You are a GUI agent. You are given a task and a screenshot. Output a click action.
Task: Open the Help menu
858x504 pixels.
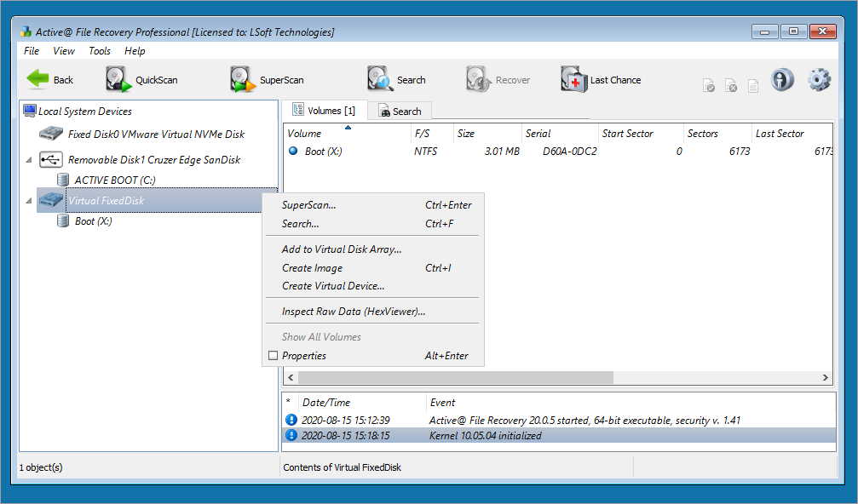(135, 51)
